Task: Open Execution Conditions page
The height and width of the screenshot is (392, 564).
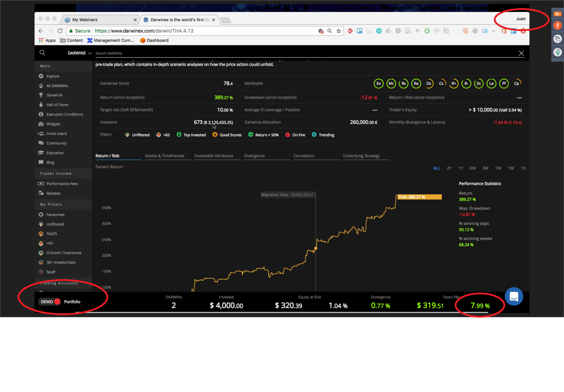Action: pos(65,114)
